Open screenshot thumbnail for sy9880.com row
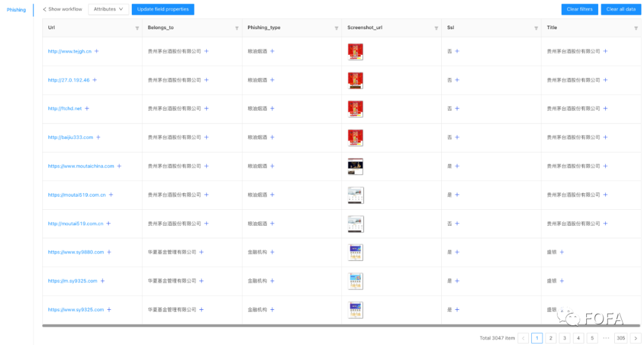644x345 pixels. point(355,253)
